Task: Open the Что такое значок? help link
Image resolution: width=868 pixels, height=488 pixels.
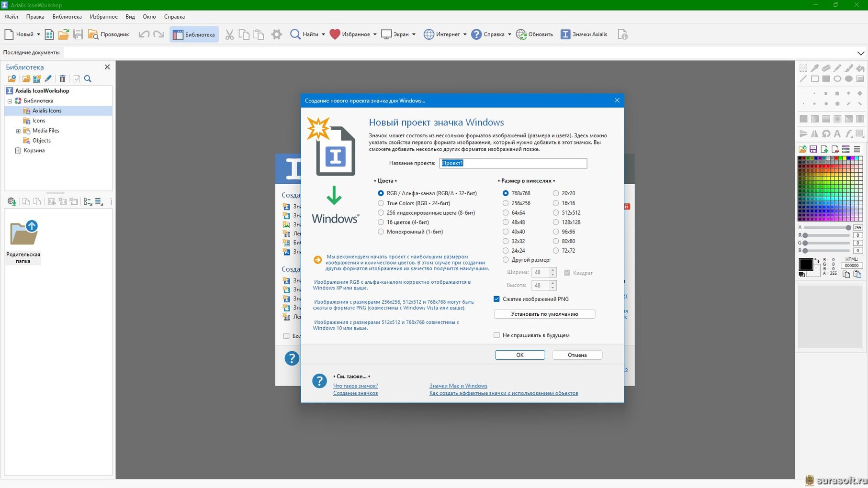Action: coord(356,386)
